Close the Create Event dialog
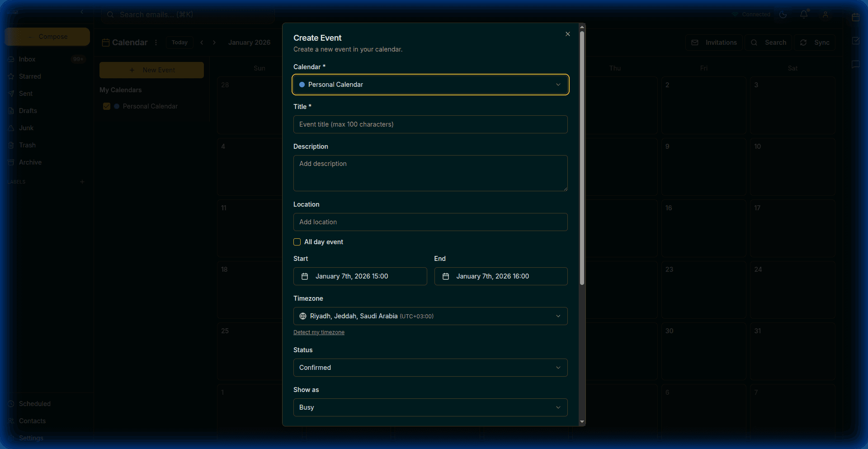868x449 pixels. [567, 34]
